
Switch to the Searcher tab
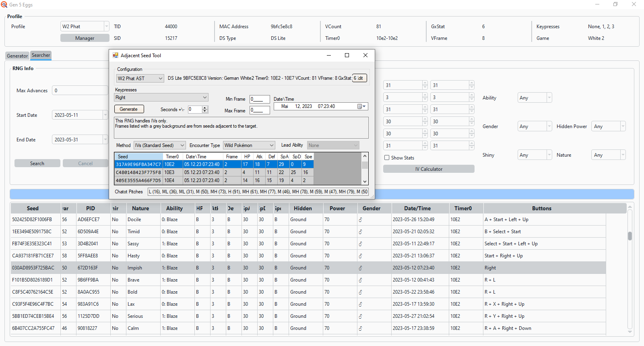click(41, 55)
